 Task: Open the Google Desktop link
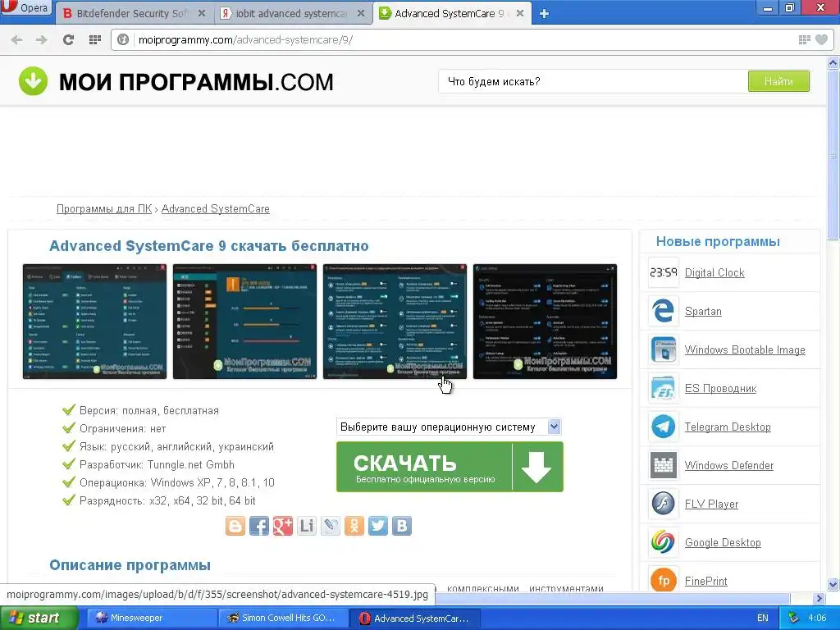point(723,543)
